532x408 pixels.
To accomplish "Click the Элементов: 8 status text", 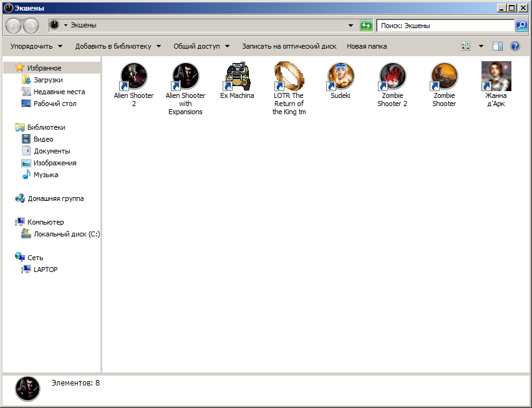I will tap(75, 383).
